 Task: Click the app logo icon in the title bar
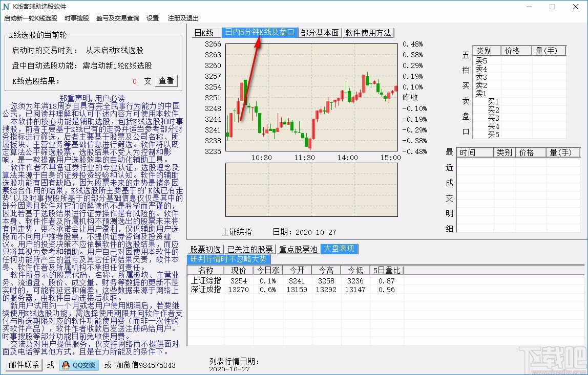7,7
